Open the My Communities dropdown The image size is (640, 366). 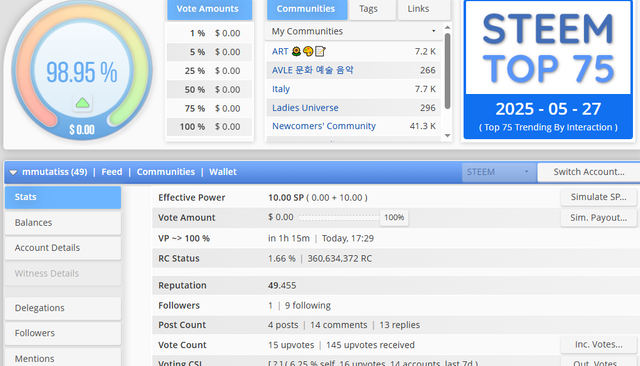(353, 31)
